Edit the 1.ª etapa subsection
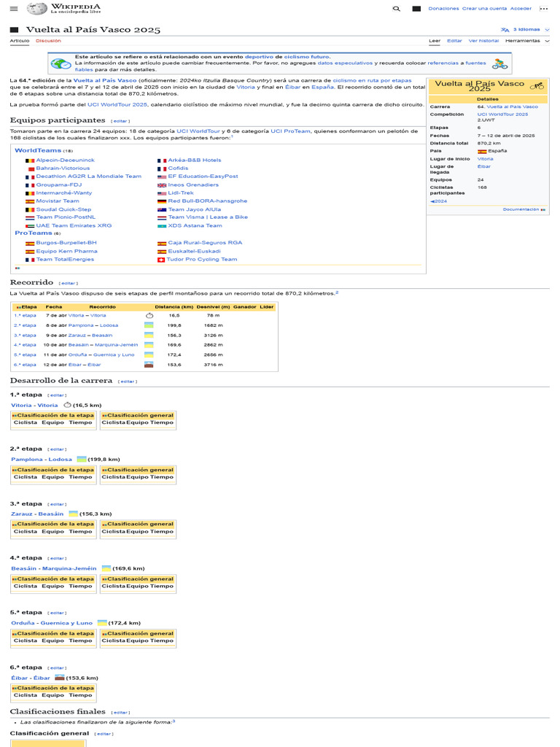Viewport: 560px width, 747px height. (57, 395)
